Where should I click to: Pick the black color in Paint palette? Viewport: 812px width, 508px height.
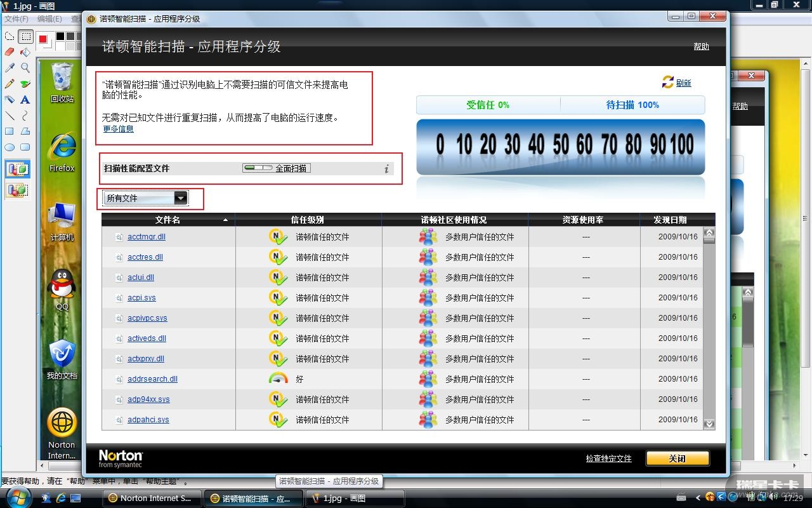pos(60,36)
